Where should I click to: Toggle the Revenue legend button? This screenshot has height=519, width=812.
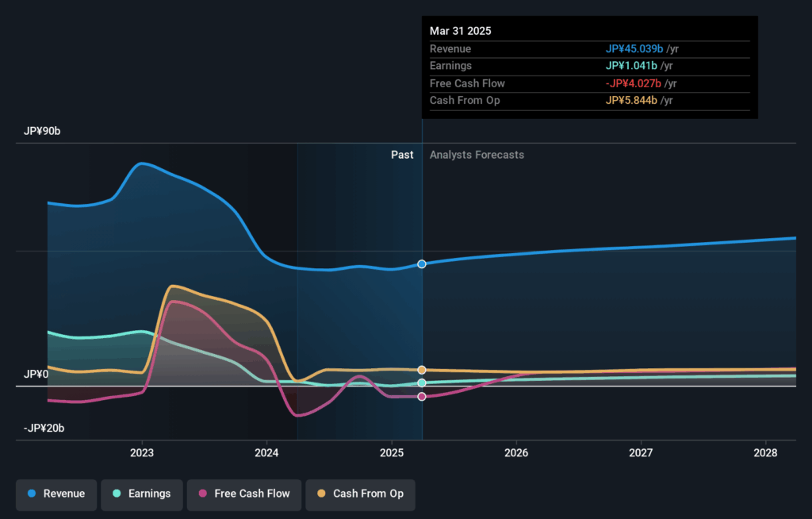56,494
